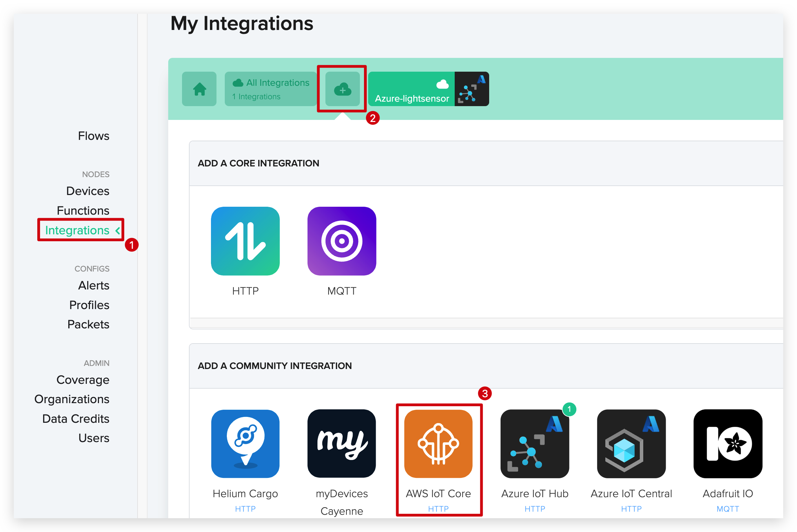Click the Azure IoT Central label

pos(632,494)
